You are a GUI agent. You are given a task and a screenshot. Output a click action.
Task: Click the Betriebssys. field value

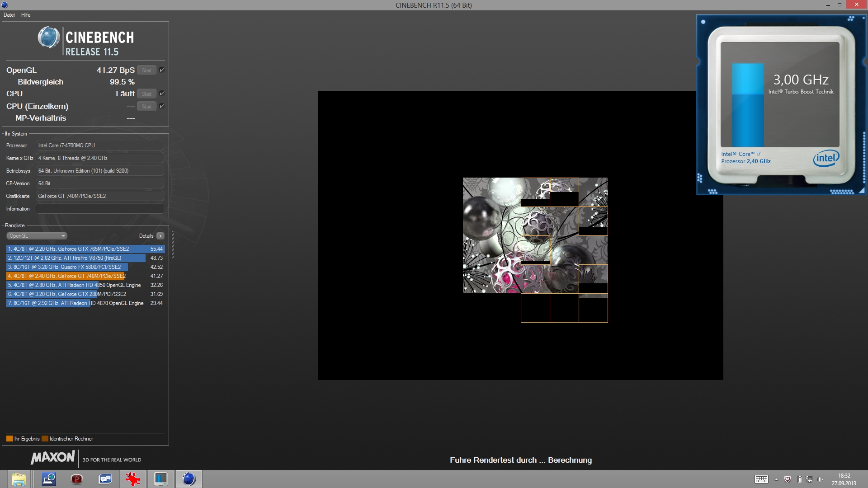pyautogui.click(x=100, y=171)
